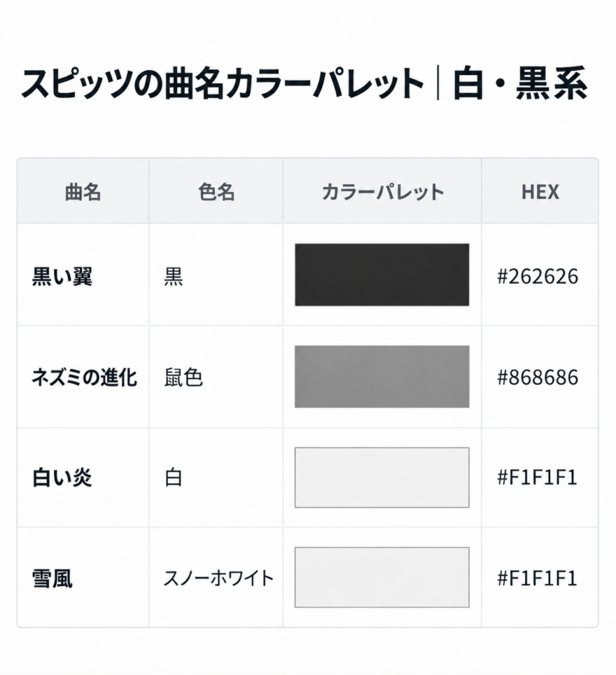The height and width of the screenshot is (675, 616).
Task: Select the song title ネズミの進化
Action: pos(84,377)
